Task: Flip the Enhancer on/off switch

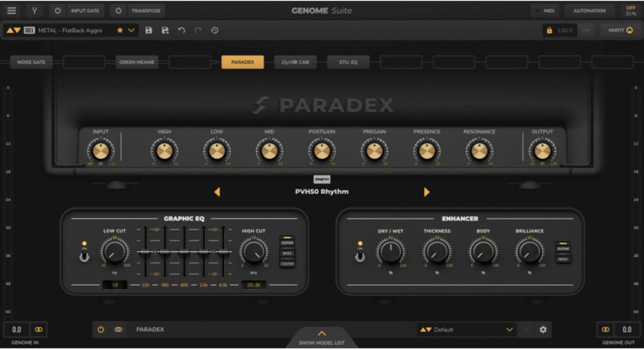Action: coord(360,256)
